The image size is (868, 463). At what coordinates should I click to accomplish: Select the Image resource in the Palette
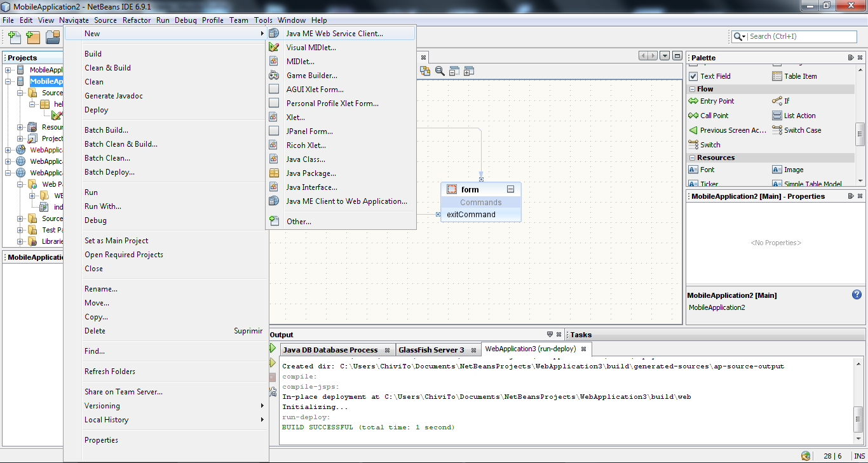[788, 170]
